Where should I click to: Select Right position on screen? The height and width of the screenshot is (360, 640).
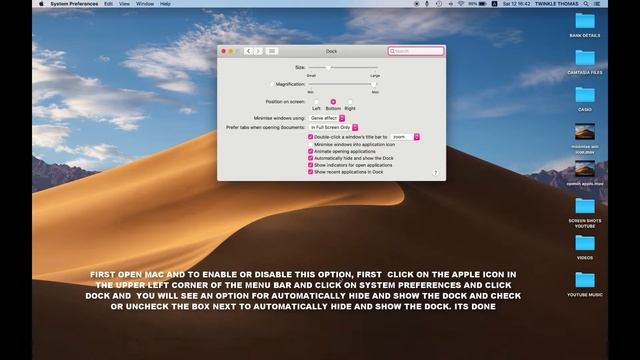(350, 102)
